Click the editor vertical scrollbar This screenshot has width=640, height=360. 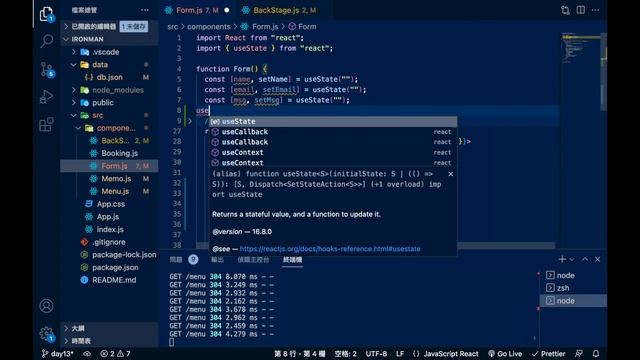(603, 71)
